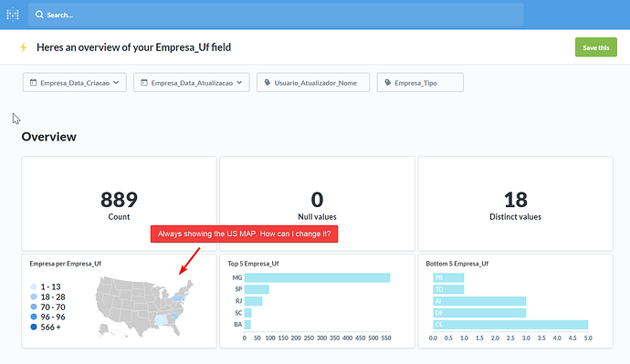Open the Empresa_Data_Criacao filter dropdown
Viewport: 630px width, 364px height.
point(74,83)
